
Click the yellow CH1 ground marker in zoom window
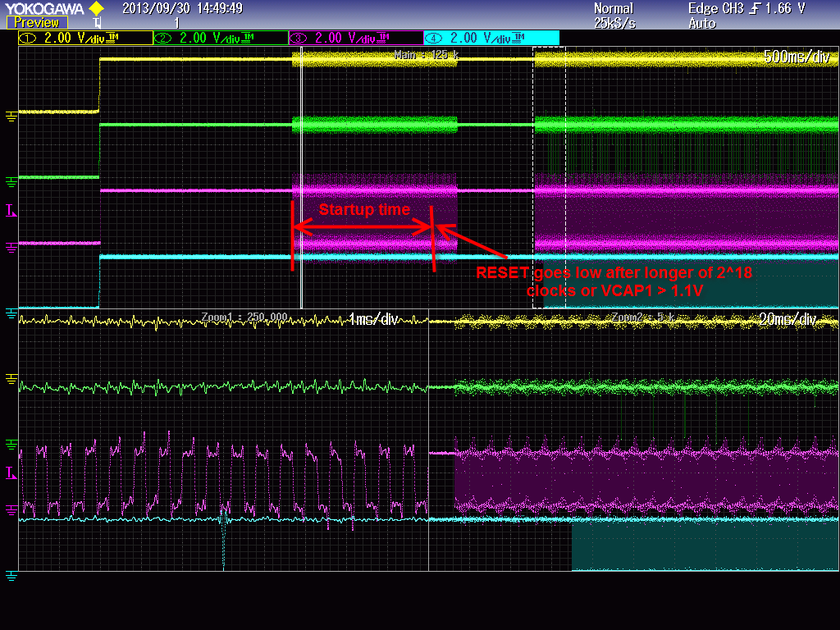[11, 379]
